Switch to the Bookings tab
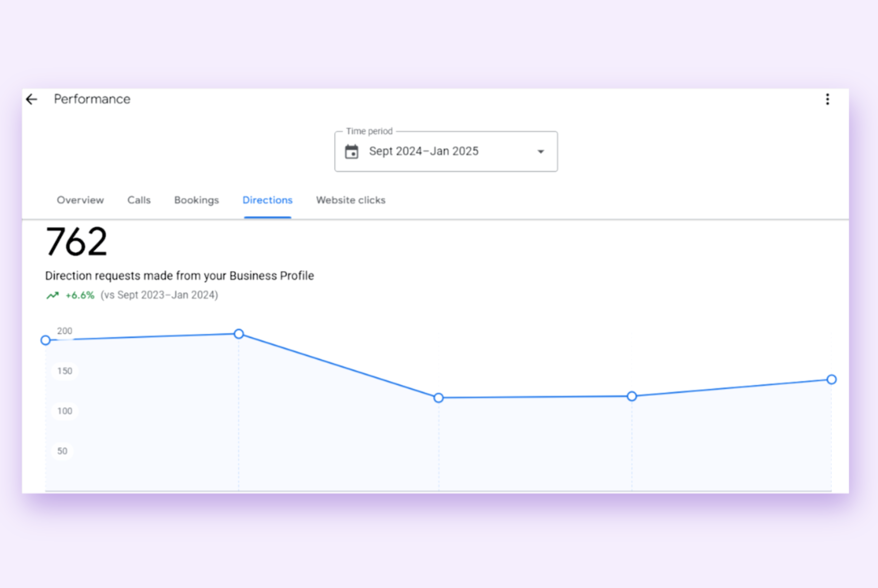 coord(196,200)
